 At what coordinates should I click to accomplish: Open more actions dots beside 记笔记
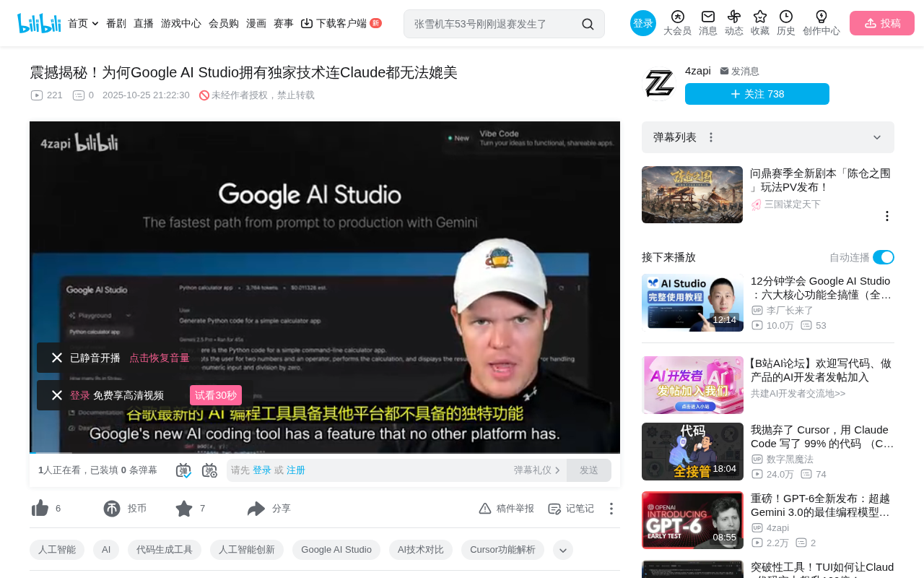(x=611, y=509)
